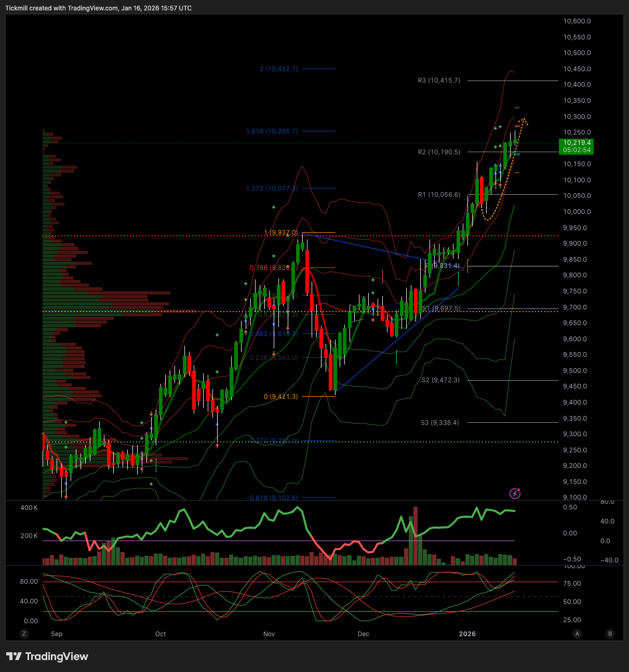Click the countdown timer 05:02:54 badge
Viewport: 629px width, 672px height.
(577, 149)
